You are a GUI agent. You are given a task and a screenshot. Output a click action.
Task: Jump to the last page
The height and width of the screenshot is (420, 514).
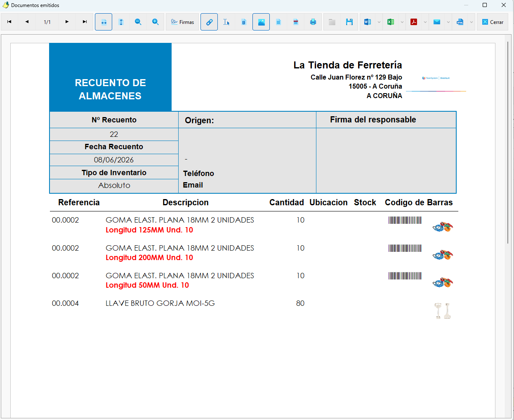(x=85, y=22)
